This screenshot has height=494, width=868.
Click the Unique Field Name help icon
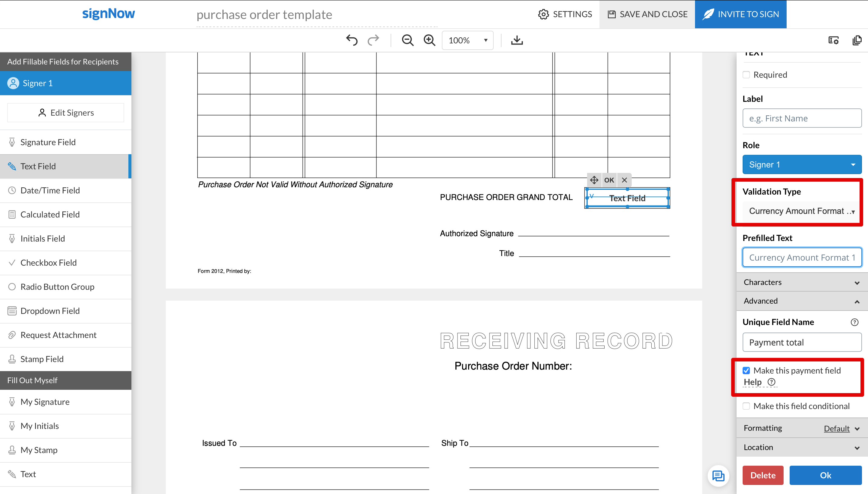(854, 322)
